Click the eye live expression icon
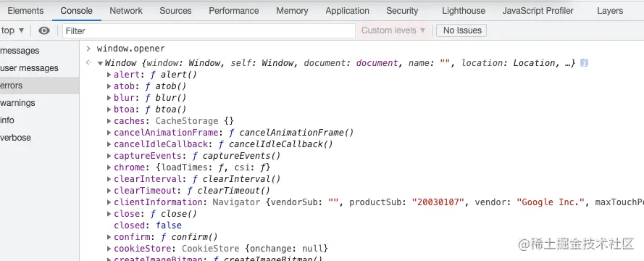644x261 pixels. click(x=44, y=30)
